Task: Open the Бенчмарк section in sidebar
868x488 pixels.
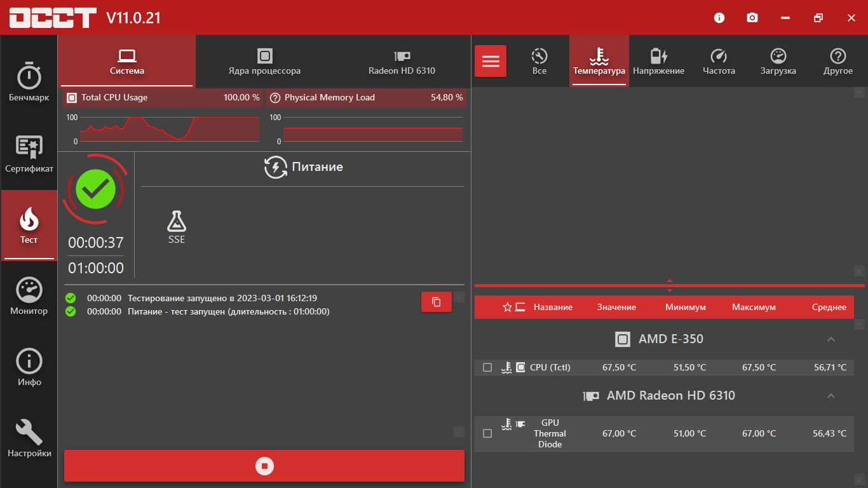Action: coord(29,83)
